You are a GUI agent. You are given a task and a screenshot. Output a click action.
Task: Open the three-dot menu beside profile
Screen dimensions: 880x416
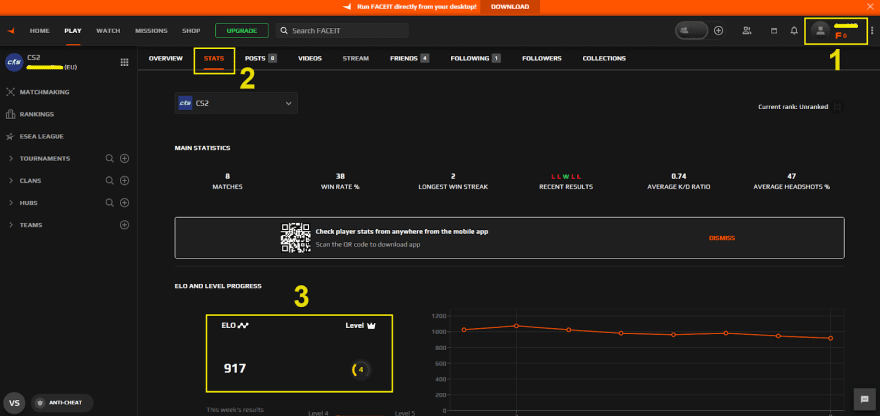(x=872, y=31)
